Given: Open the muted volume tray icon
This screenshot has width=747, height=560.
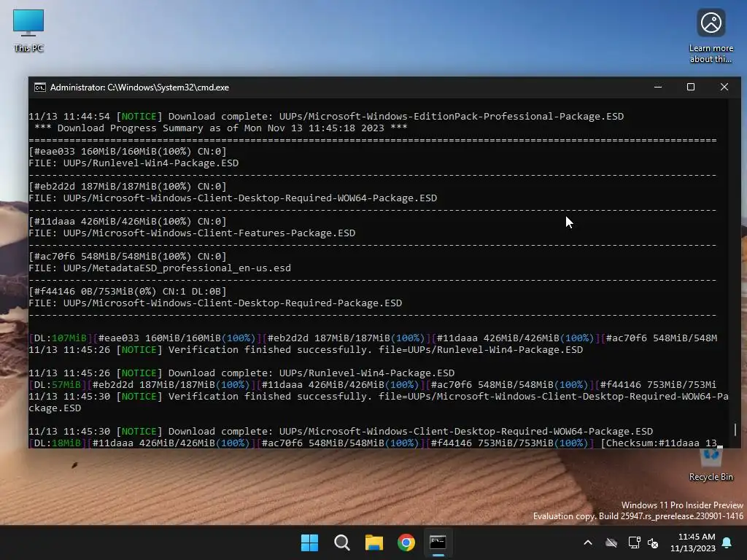Looking at the screenshot, I should click(x=653, y=542).
